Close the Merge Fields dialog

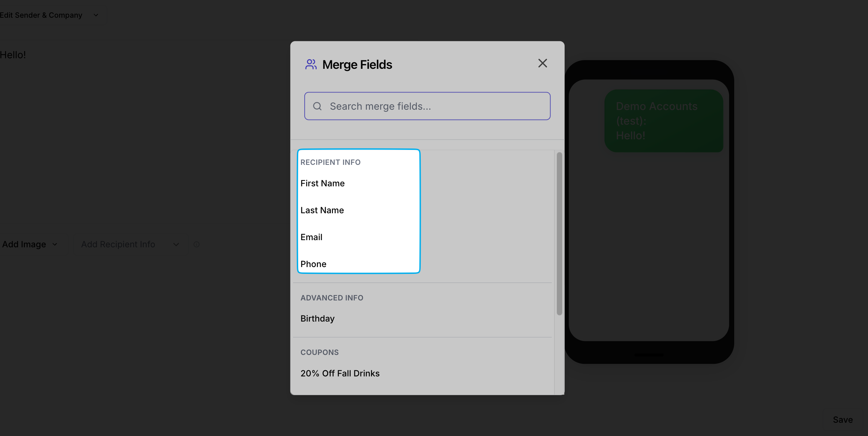pyautogui.click(x=542, y=63)
